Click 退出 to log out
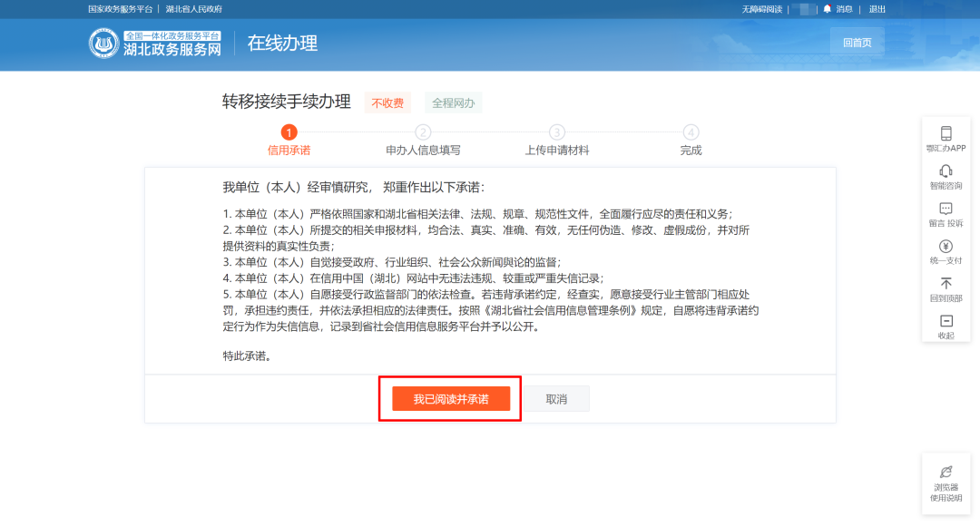 [877, 9]
